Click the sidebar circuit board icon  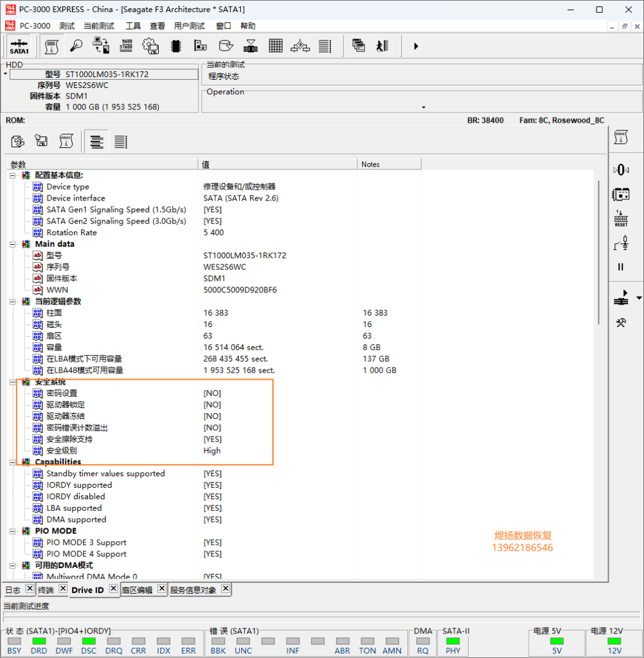point(621,194)
